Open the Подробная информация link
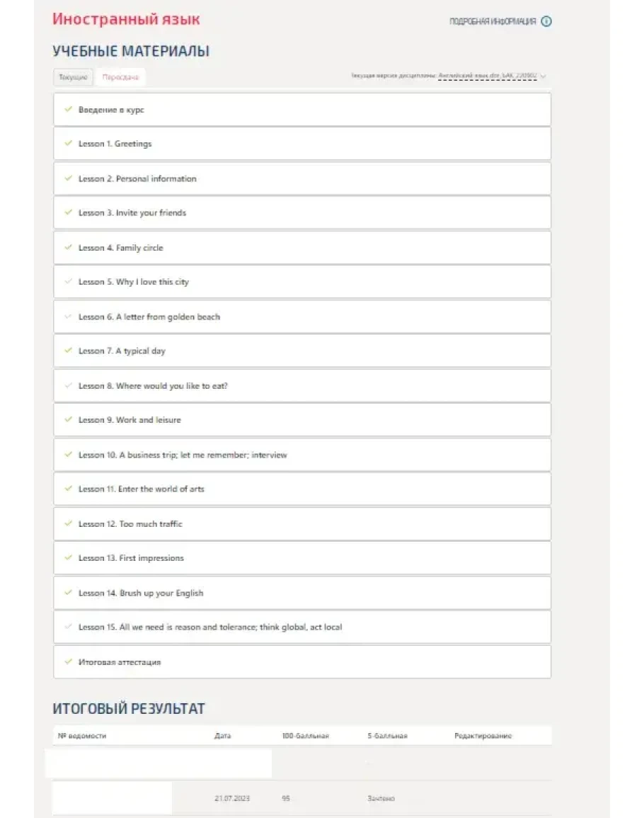 493,21
